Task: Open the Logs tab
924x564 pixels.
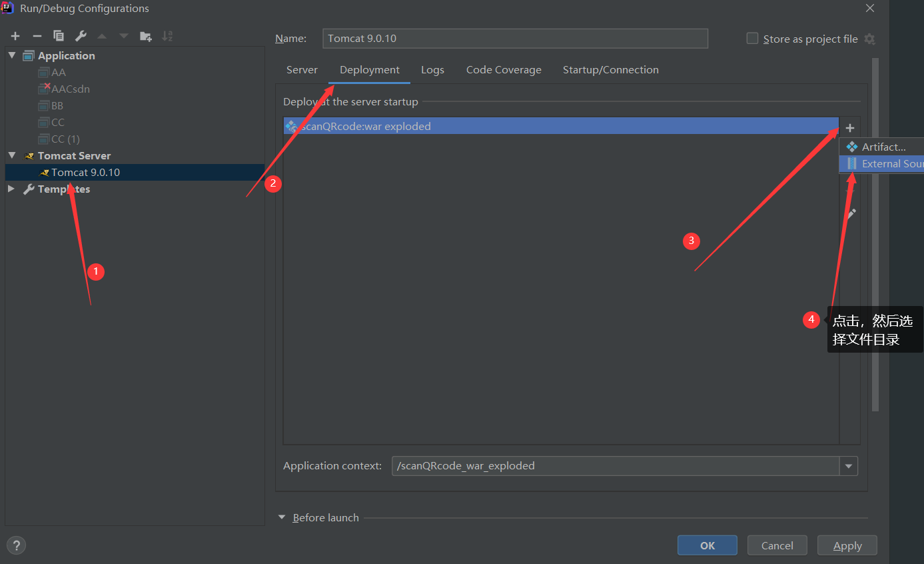Action: tap(432, 70)
